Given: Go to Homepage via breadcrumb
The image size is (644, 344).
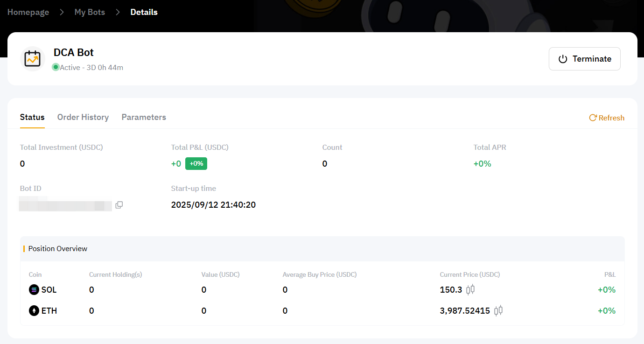Looking at the screenshot, I should click(x=28, y=12).
